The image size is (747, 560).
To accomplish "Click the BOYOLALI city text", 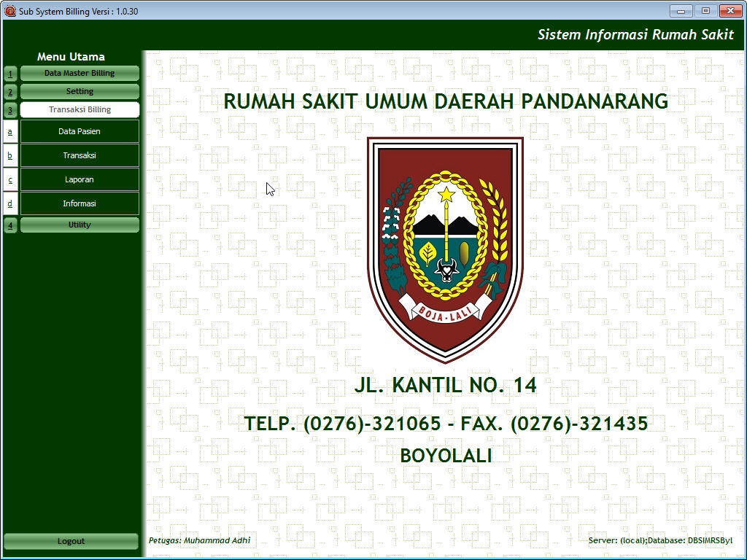I will [446, 456].
